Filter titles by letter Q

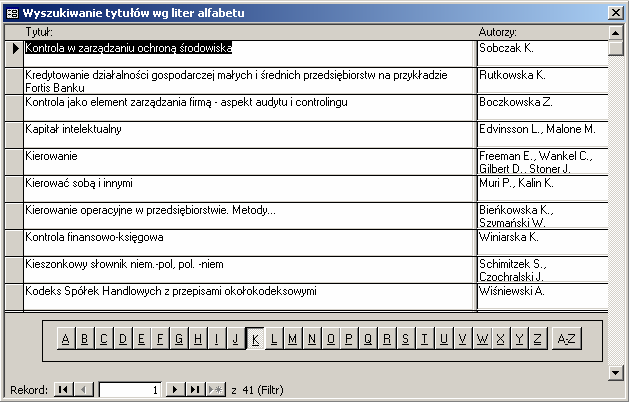point(368,339)
